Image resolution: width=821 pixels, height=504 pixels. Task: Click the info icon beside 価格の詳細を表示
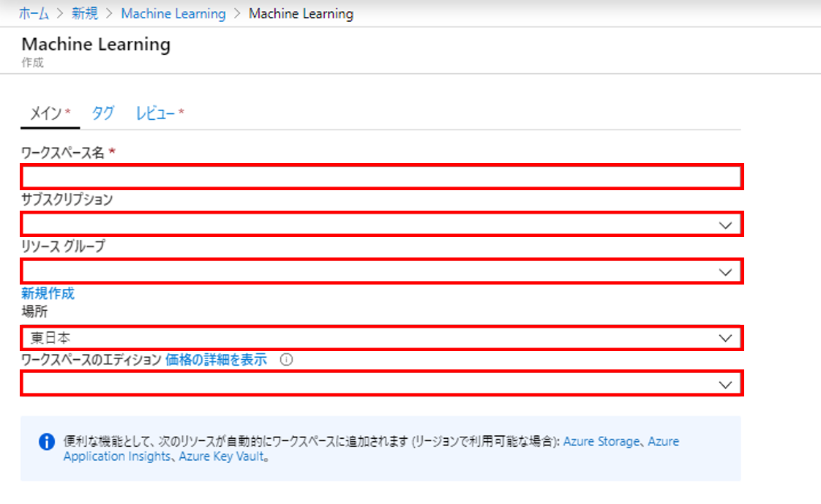click(287, 360)
